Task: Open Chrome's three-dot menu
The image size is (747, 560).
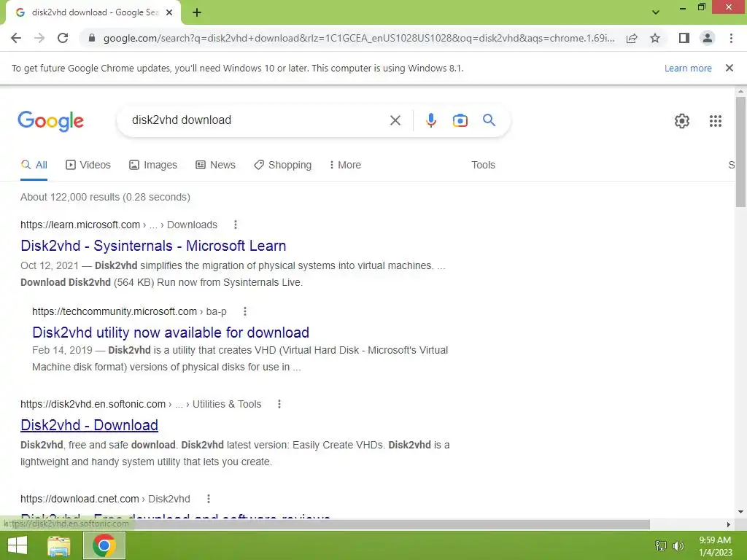Action: (731, 38)
